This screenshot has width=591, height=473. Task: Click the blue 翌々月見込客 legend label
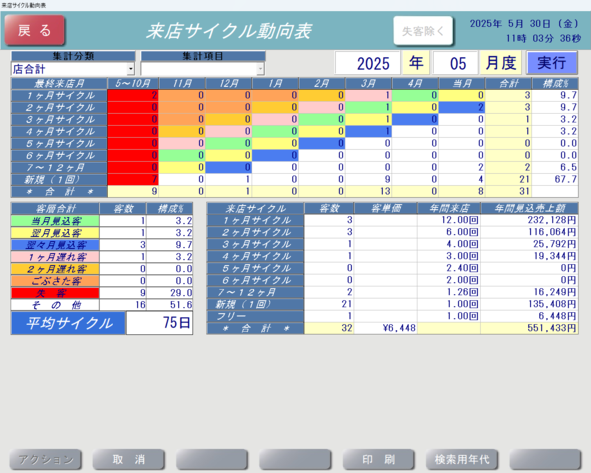click(55, 245)
